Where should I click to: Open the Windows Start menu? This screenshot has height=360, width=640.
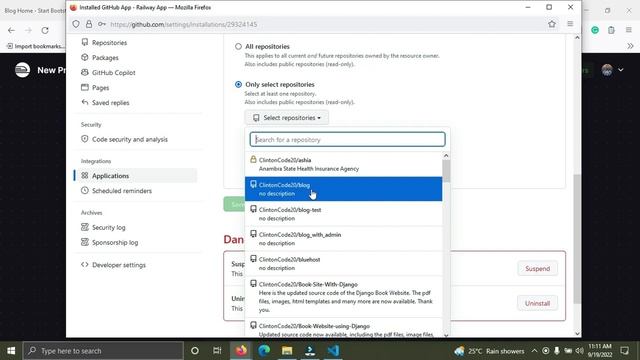pos(11,351)
